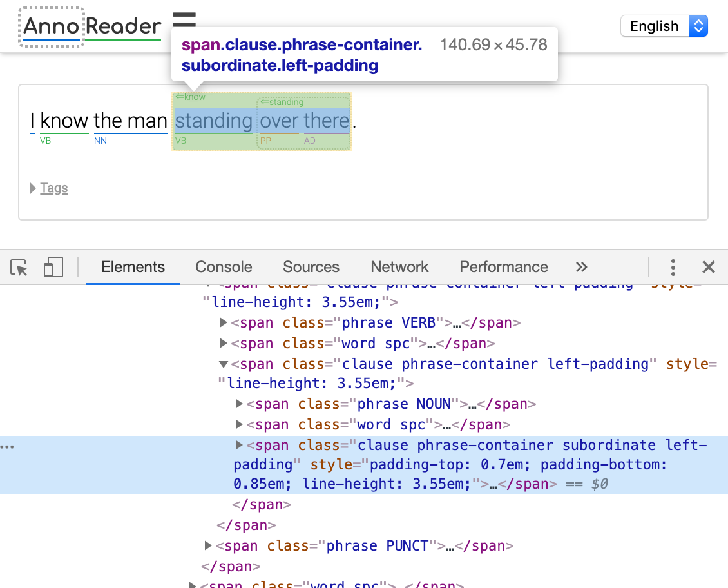Click the Tags link
The image size is (728, 588).
pyautogui.click(x=54, y=188)
